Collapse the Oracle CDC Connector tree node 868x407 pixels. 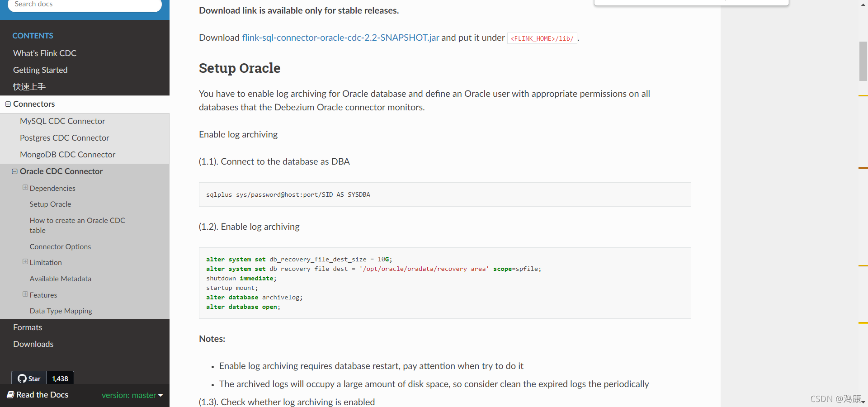click(15, 171)
